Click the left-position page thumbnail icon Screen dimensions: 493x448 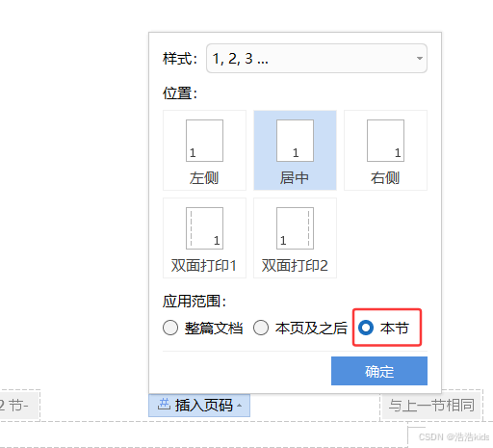(x=204, y=141)
